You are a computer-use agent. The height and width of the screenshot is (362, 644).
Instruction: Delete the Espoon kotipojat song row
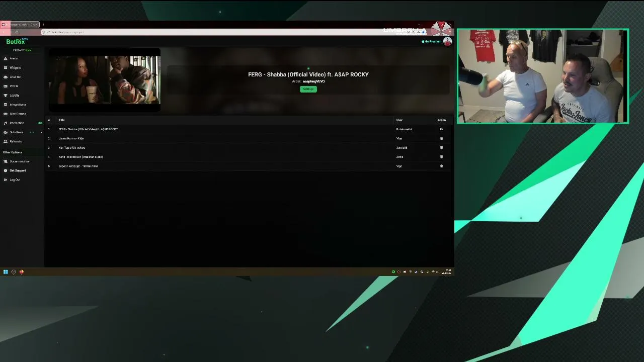click(x=441, y=166)
